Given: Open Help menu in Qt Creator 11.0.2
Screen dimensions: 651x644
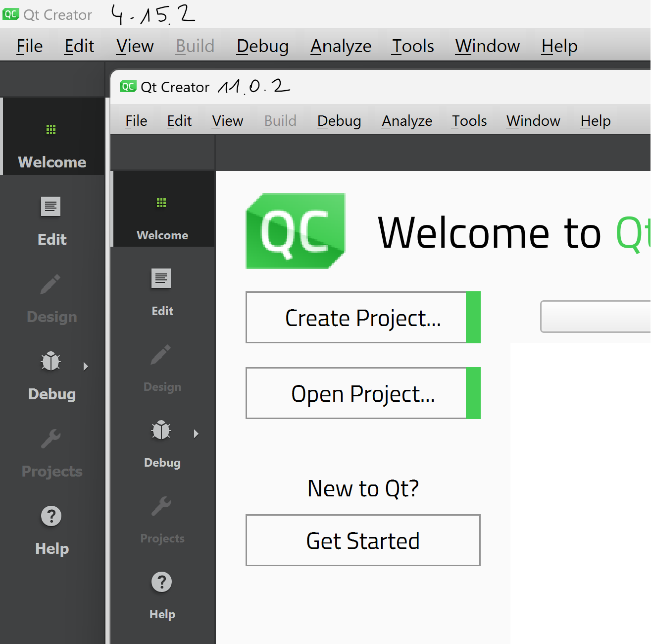Looking at the screenshot, I should pyautogui.click(x=596, y=121).
